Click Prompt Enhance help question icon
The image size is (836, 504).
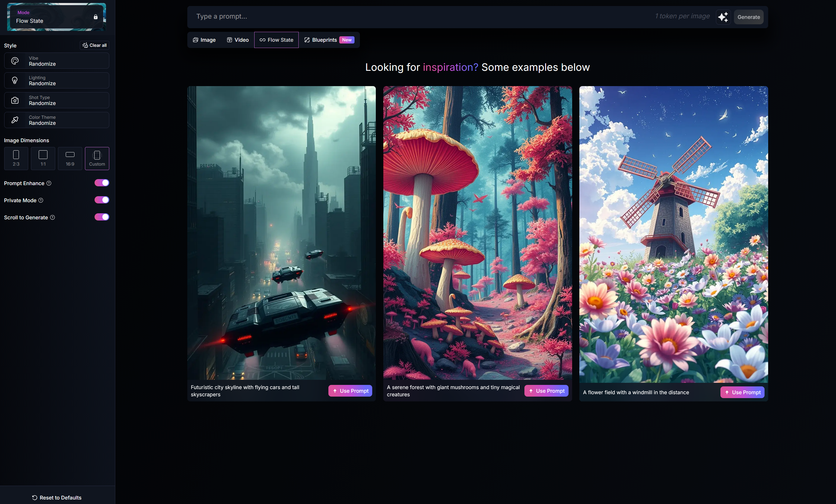tap(49, 183)
